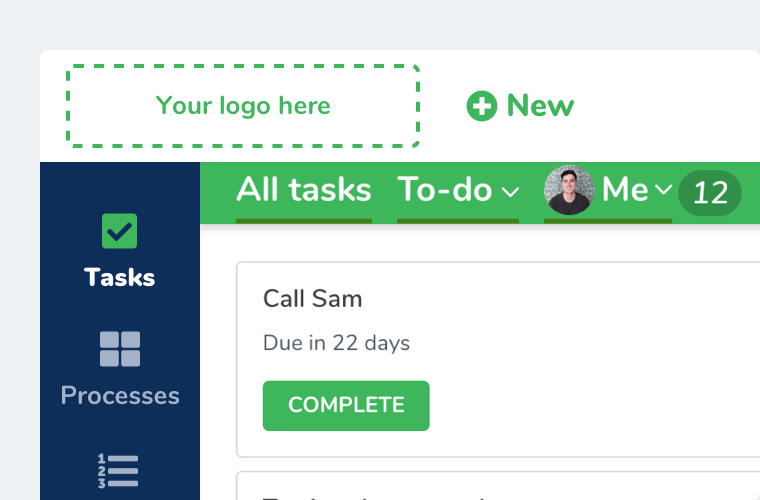The height and width of the screenshot is (500, 760).
Task: Open the To-do status filter
Action: point(445,190)
